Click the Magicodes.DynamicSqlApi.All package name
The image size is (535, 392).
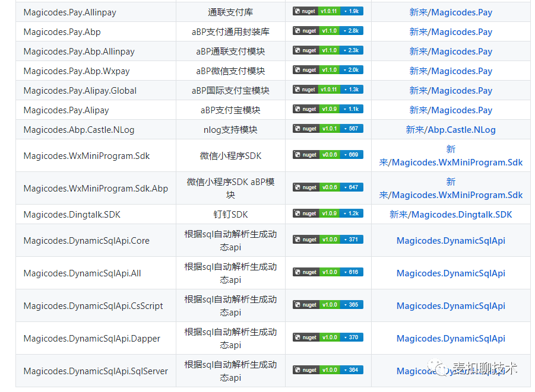(x=82, y=273)
